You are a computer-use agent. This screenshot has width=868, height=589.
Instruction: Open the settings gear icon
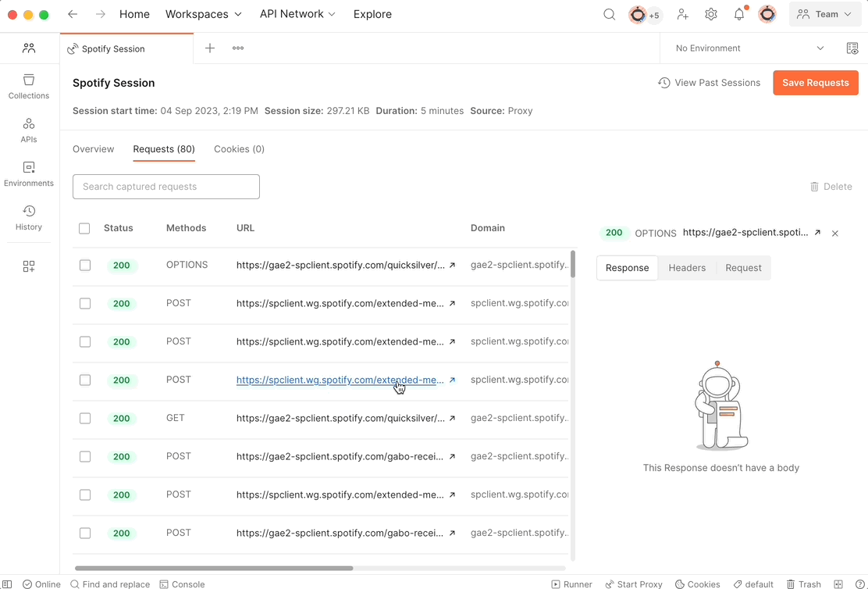click(x=711, y=14)
